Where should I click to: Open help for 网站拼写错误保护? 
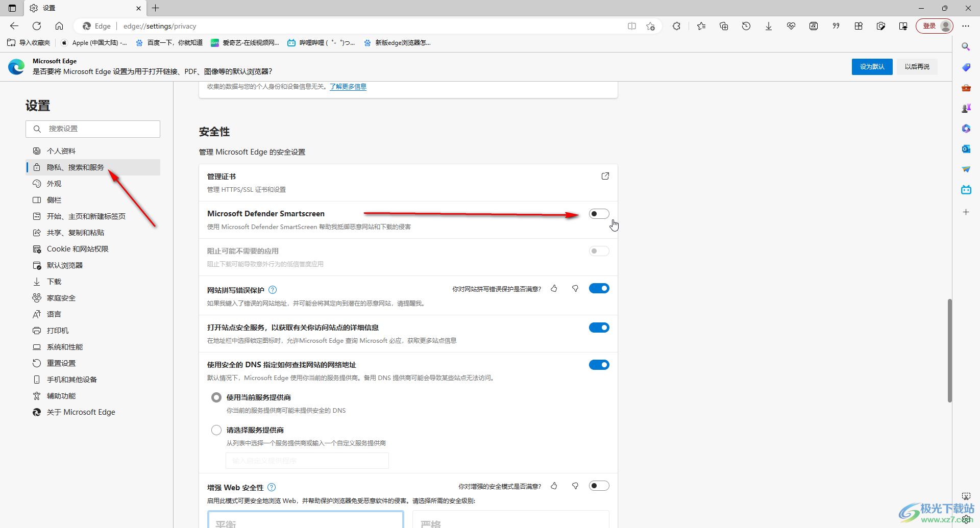pyautogui.click(x=273, y=290)
